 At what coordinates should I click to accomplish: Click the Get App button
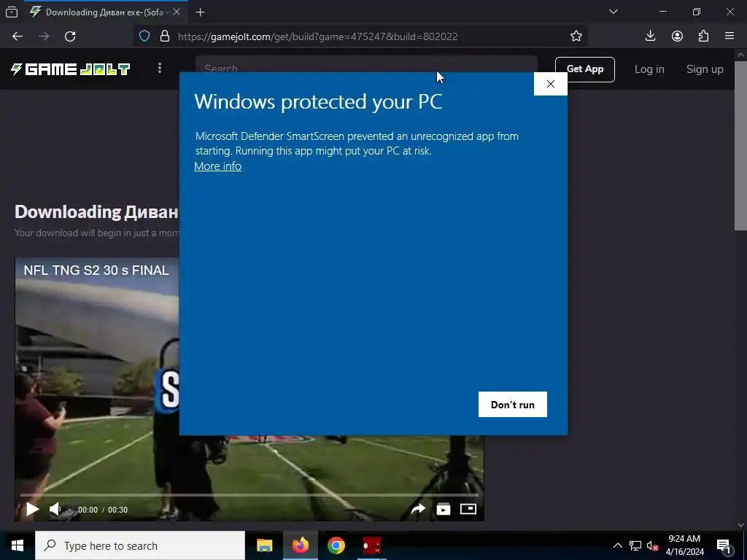coord(584,69)
